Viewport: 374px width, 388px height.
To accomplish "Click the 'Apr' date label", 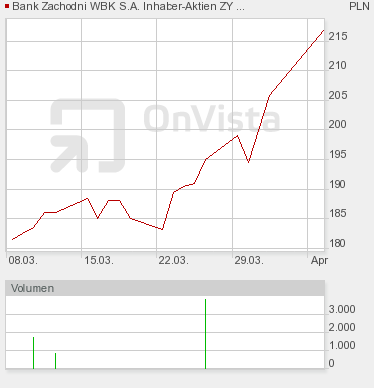I will pos(319,260).
